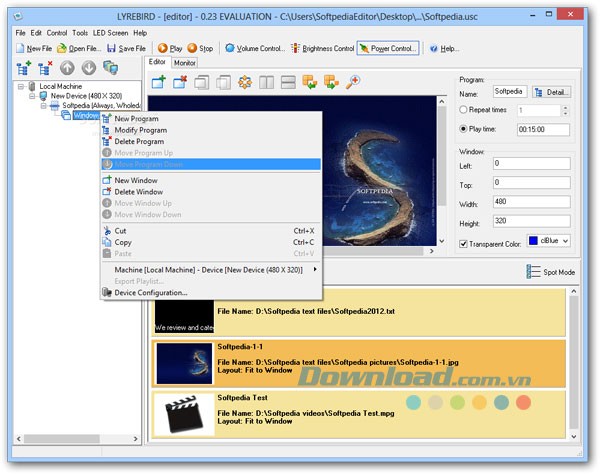Click the Power Control toolbar button

388,48
